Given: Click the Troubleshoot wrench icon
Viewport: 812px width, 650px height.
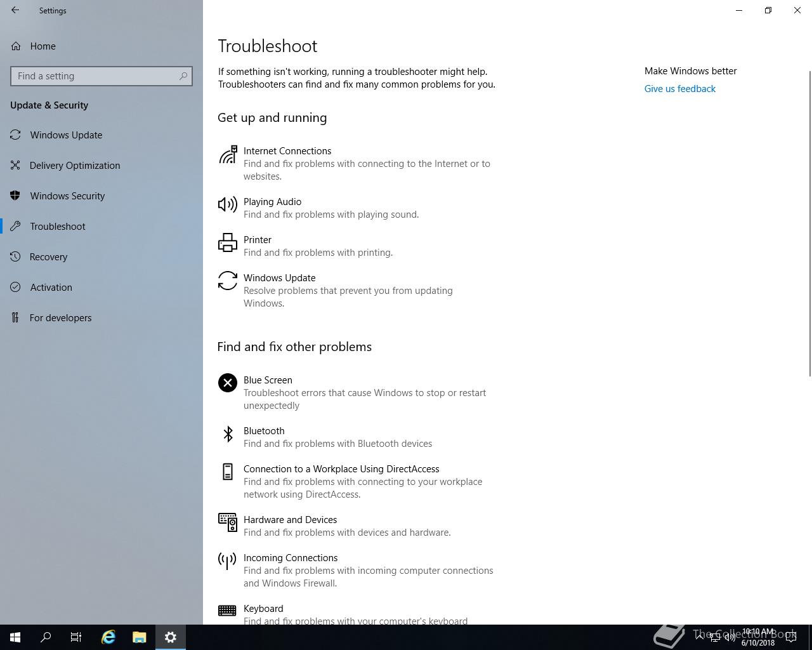Looking at the screenshot, I should point(15,226).
